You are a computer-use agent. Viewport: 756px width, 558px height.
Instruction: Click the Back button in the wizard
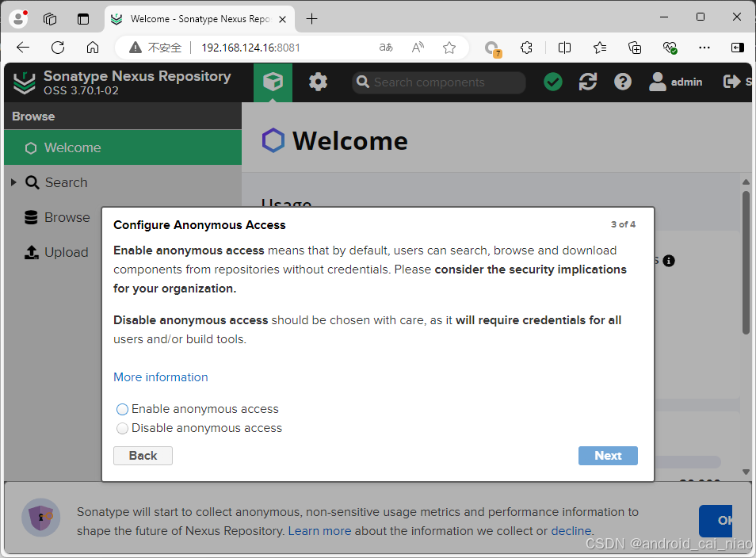point(143,456)
